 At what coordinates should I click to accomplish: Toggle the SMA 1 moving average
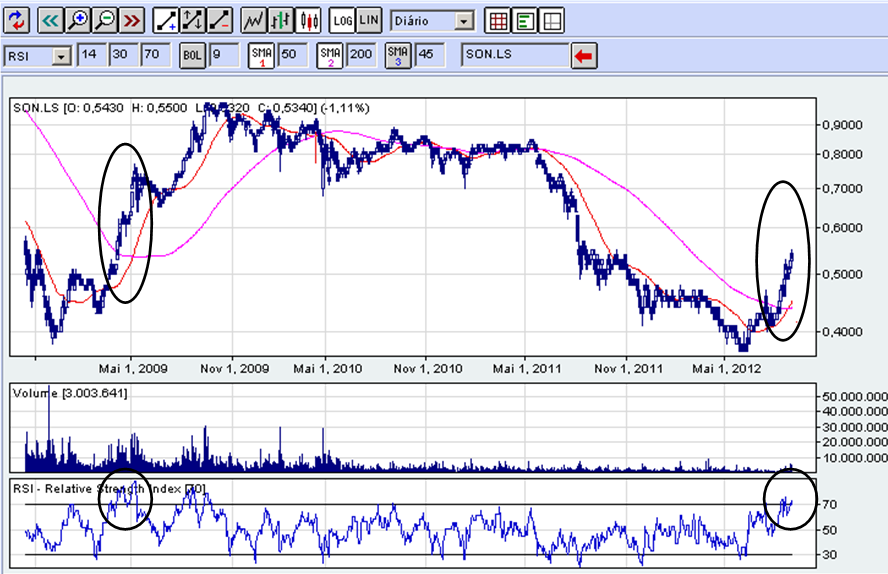262,55
